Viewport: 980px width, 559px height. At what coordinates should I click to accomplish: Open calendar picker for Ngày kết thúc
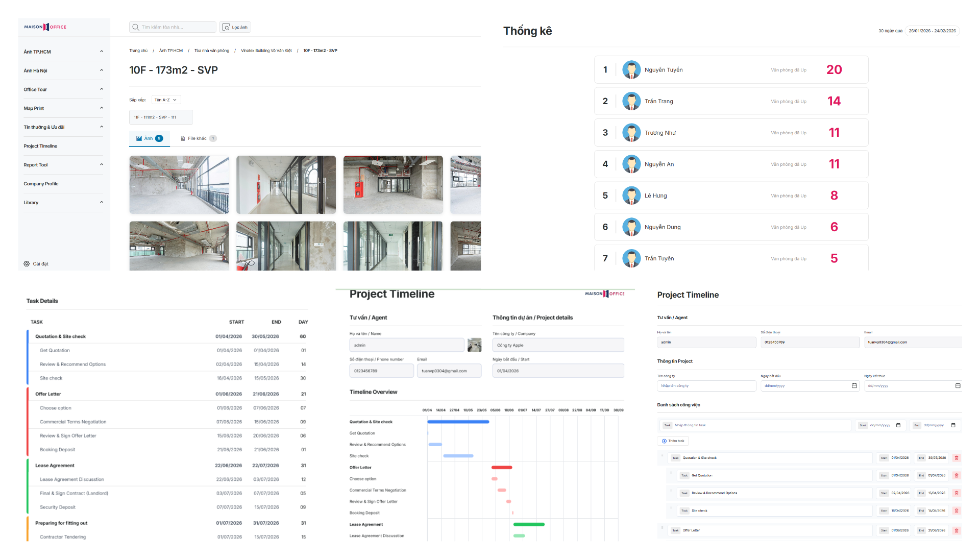(958, 386)
